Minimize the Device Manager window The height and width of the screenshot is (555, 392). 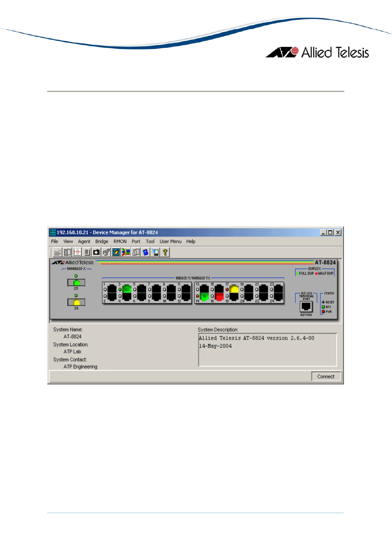[323, 233]
